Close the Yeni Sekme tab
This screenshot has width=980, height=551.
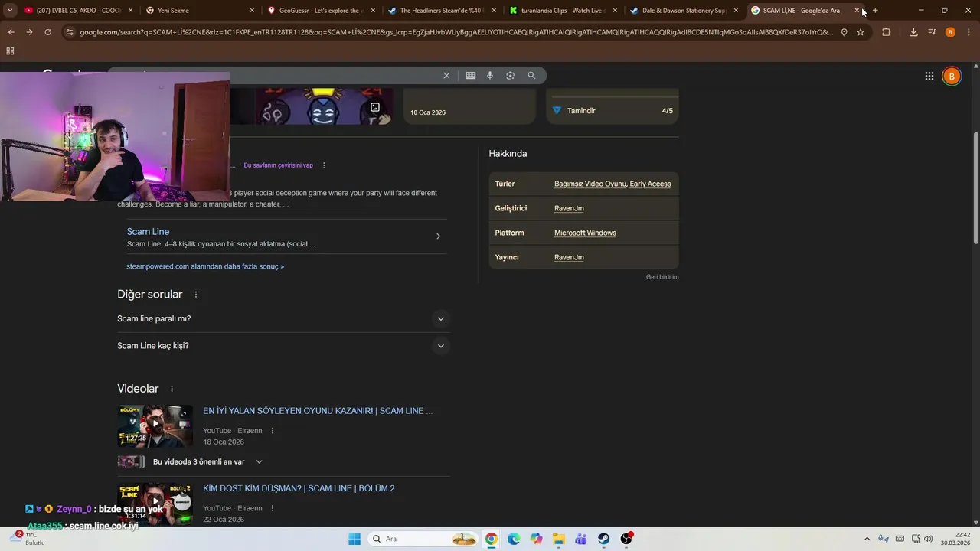coord(252,11)
